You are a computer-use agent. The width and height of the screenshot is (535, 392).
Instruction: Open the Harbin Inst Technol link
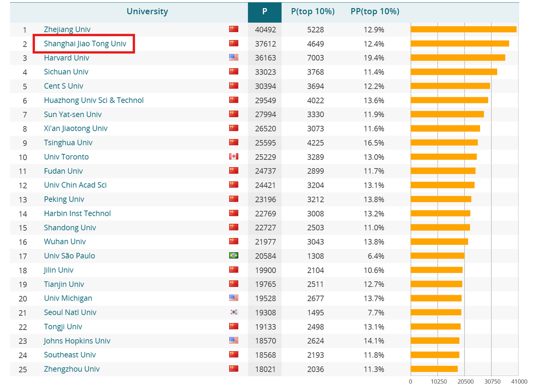click(77, 214)
